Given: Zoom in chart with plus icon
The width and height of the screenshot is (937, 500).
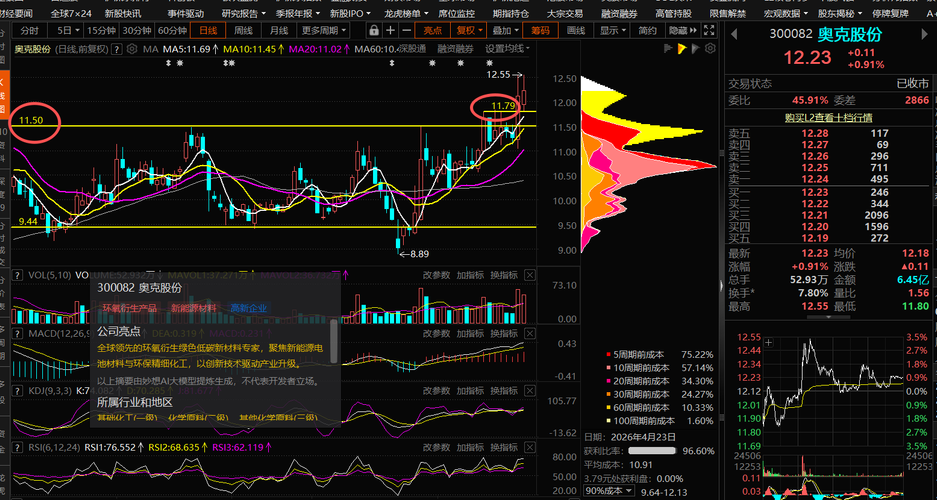Looking at the screenshot, I should pos(390,30).
